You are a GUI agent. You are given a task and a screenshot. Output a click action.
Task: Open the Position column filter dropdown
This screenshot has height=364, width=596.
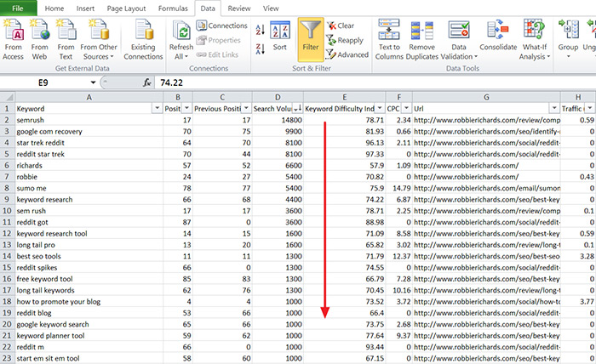186,109
